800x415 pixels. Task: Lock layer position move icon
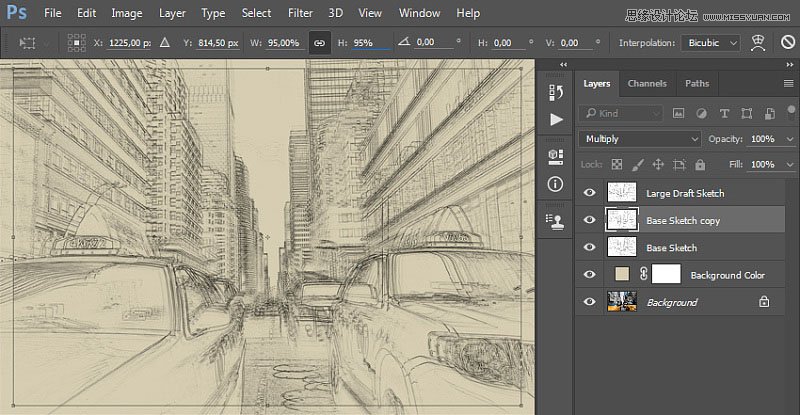click(658, 164)
